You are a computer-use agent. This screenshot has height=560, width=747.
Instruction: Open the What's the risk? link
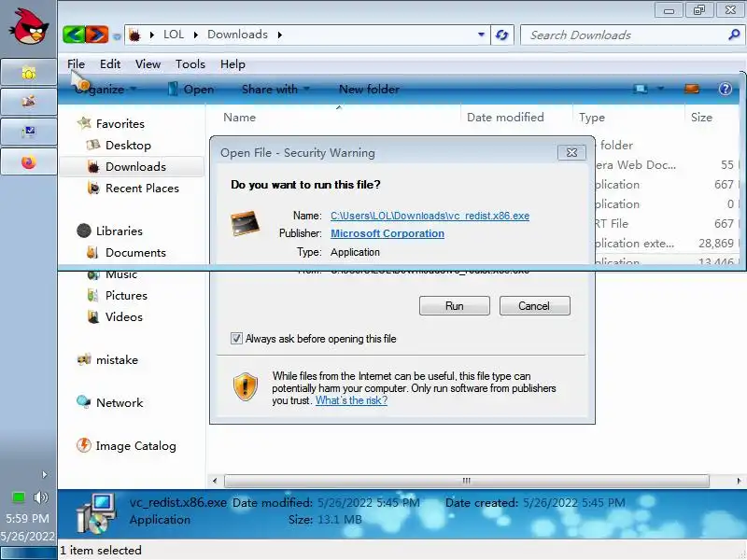click(351, 400)
